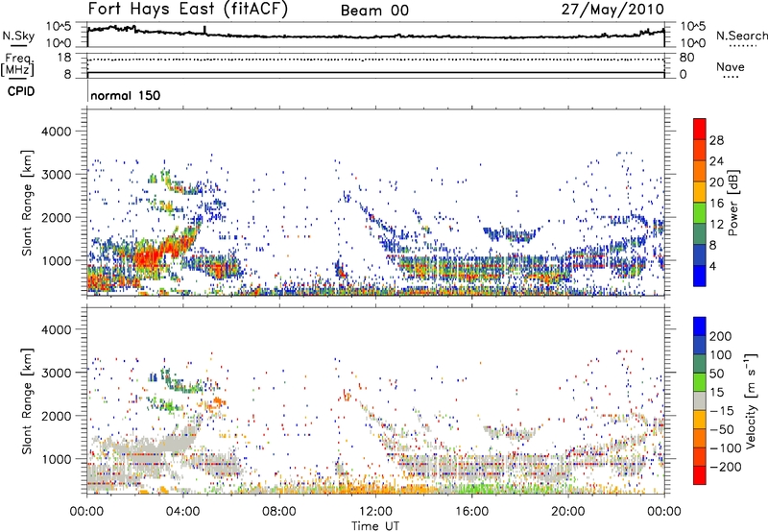Click the noise spike near 05:00 in N.Sky trace
This screenshot has height=532, width=768.
click(x=204, y=31)
